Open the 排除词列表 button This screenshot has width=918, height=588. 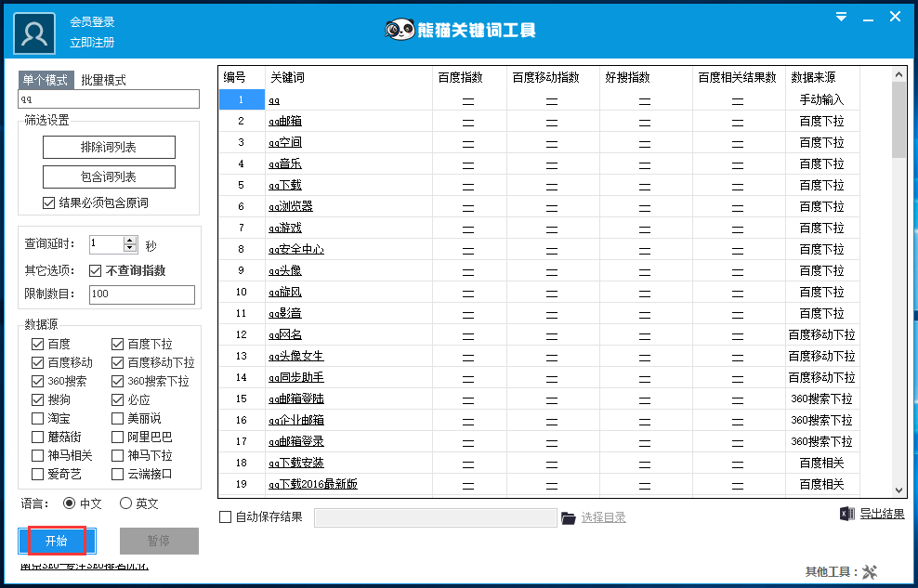[x=109, y=148]
